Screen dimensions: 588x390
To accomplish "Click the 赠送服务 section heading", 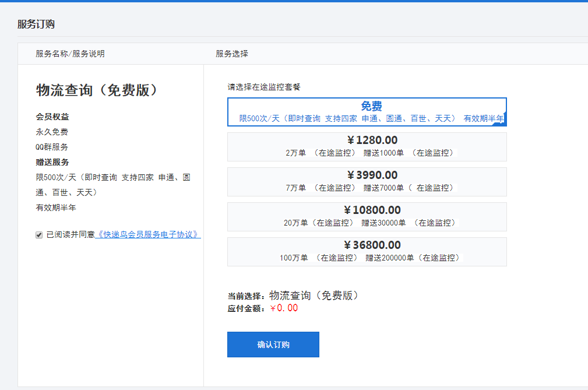I will coord(52,162).
